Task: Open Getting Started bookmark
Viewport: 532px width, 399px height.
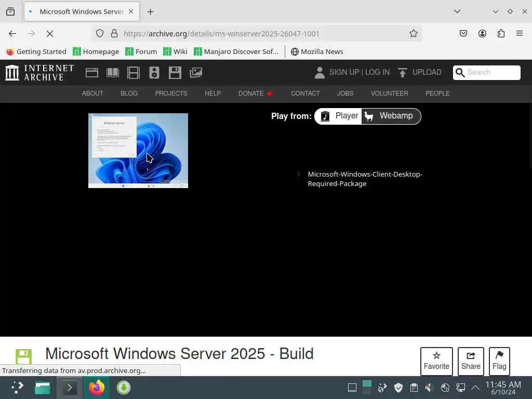Action: pos(36,51)
